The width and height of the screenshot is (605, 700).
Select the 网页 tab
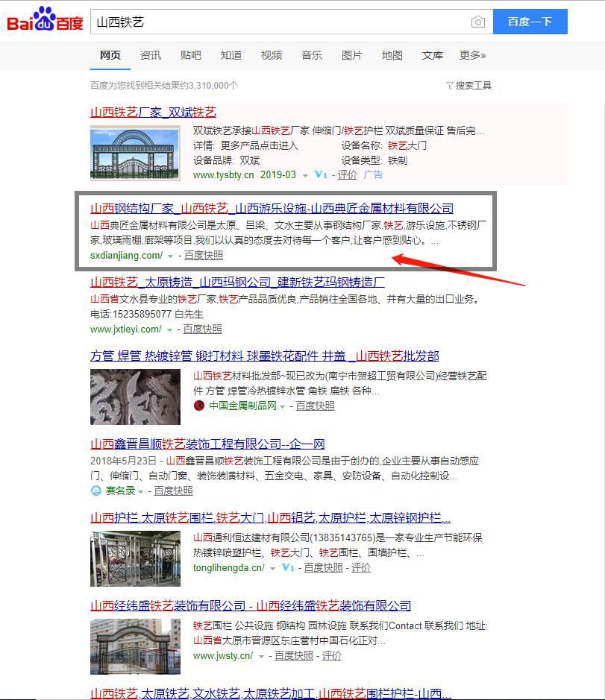click(110, 55)
